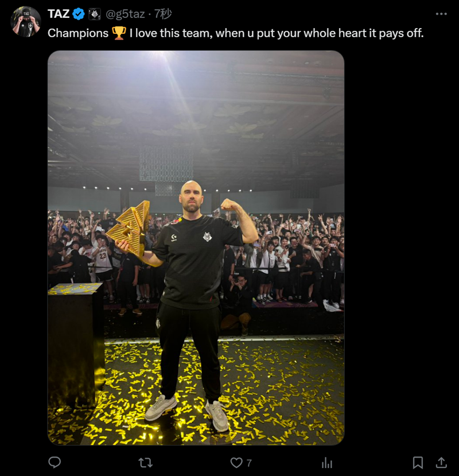Open TAZ's profile avatar picture

point(25,22)
